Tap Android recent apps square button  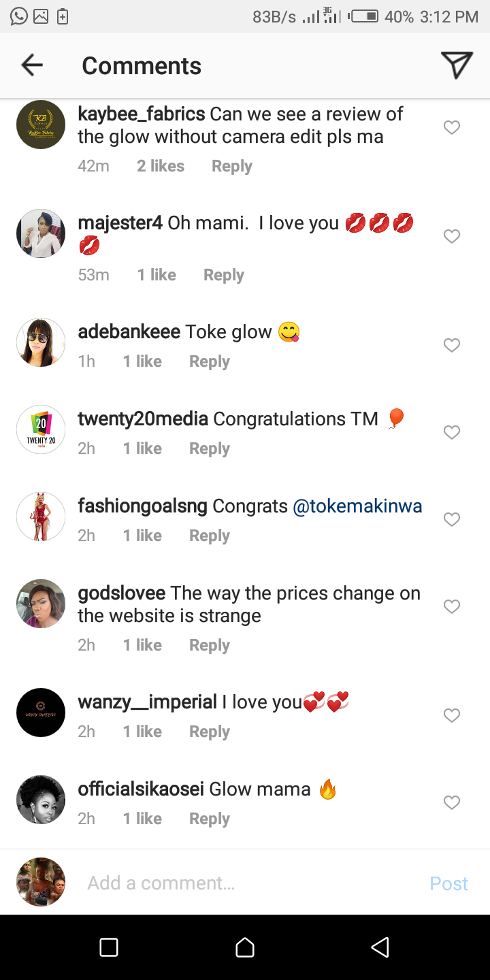(109, 947)
